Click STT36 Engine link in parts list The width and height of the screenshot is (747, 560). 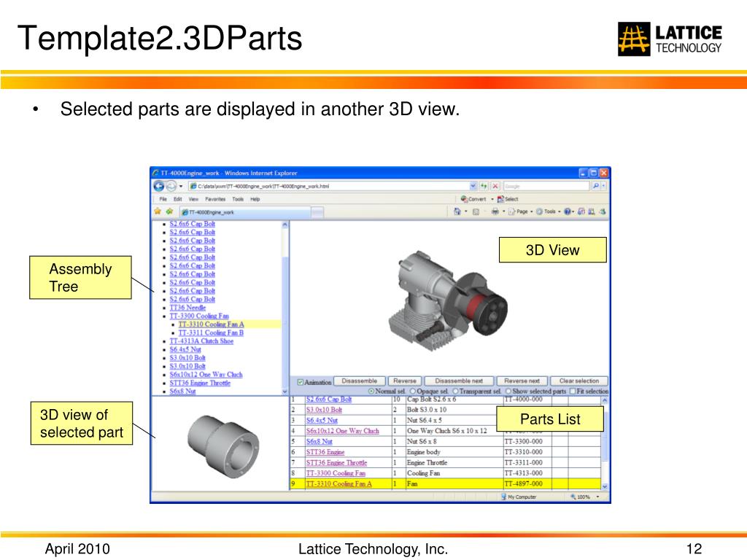click(325, 452)
